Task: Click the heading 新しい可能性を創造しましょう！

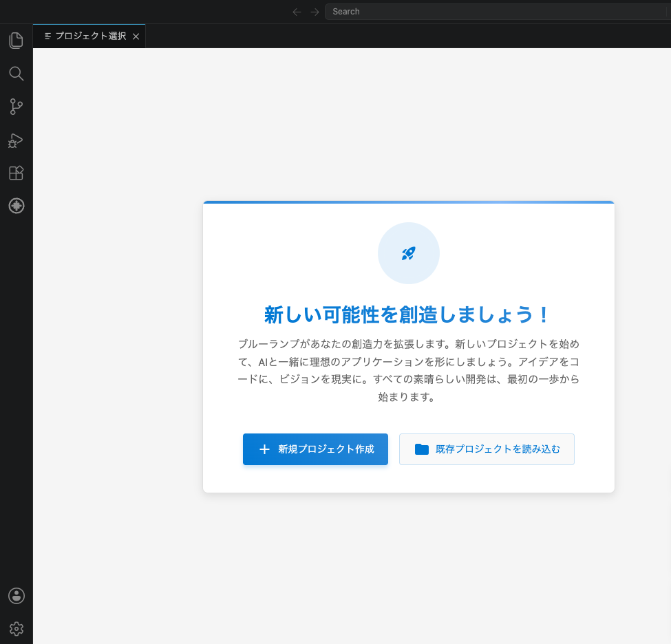Action: point(407,314)
